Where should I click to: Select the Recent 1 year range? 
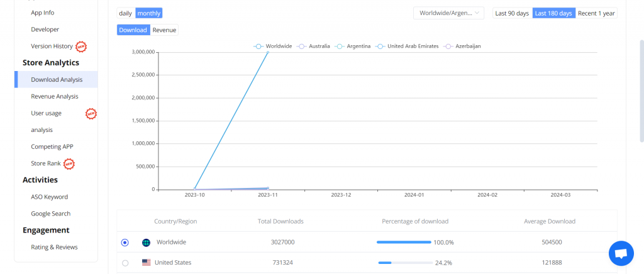point(596,13)
